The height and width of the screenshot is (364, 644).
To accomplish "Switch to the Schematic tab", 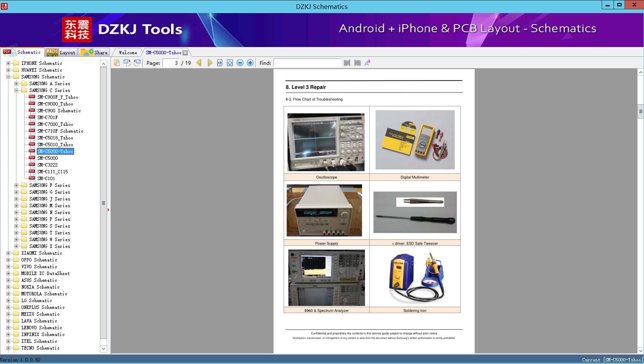I will 22,52.
